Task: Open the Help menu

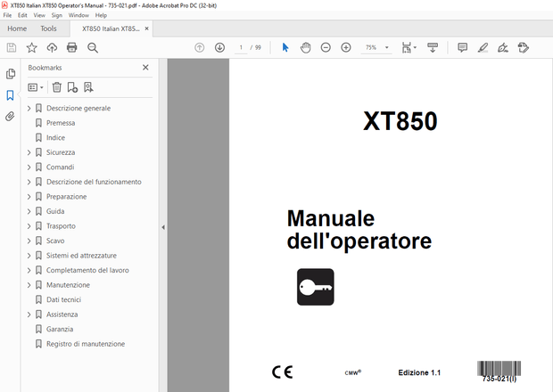Action: [x=101, y=15]
